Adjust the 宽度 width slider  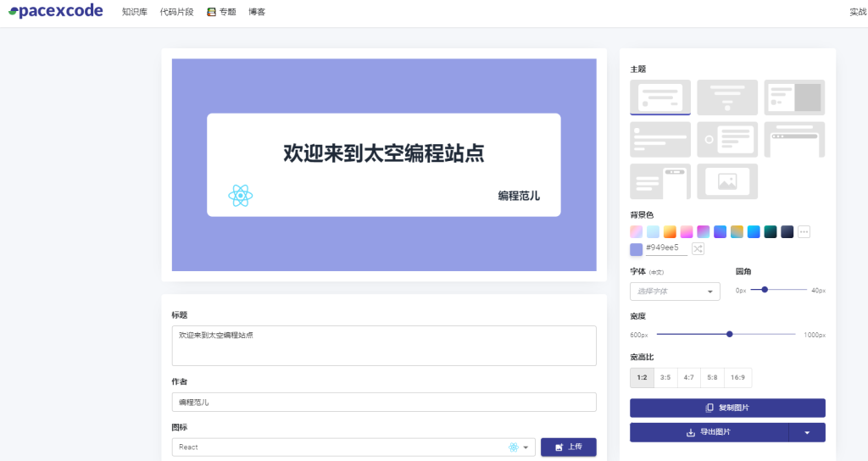coord(726,334)
